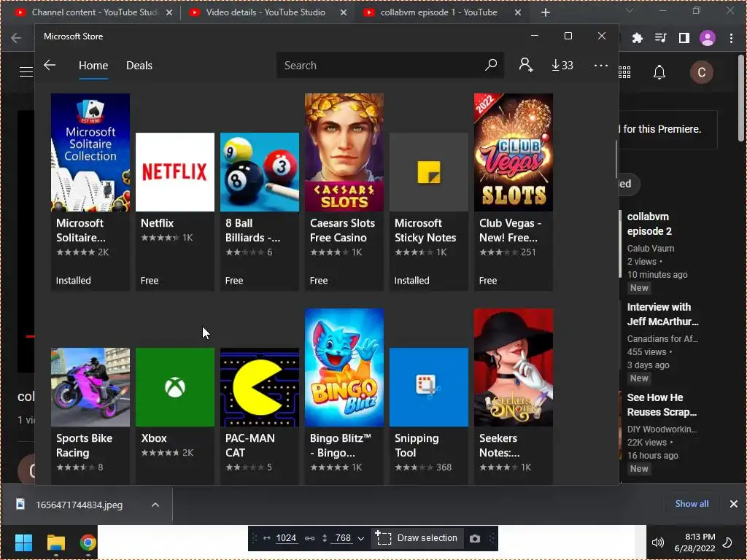
Task: Click the width value 1024
Action: (x=286, y=538)
